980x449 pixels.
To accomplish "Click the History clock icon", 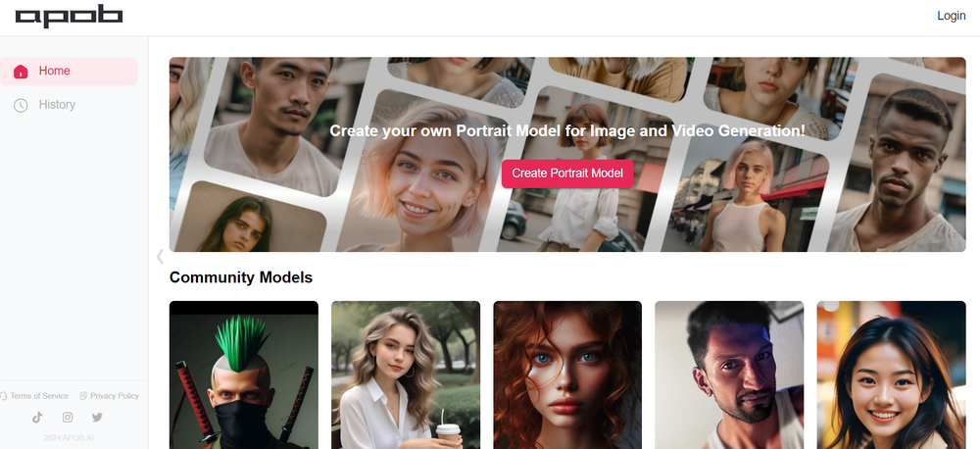I will click(21, 105).
